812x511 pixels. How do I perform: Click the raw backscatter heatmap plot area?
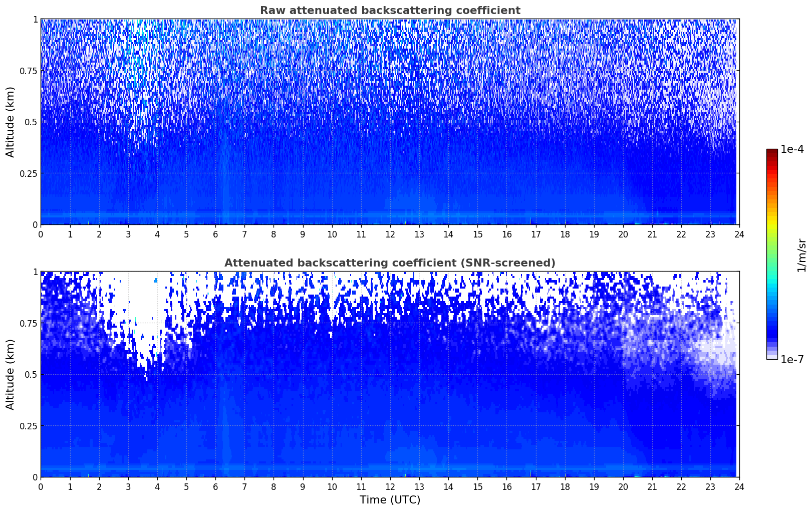pos(390,122)
